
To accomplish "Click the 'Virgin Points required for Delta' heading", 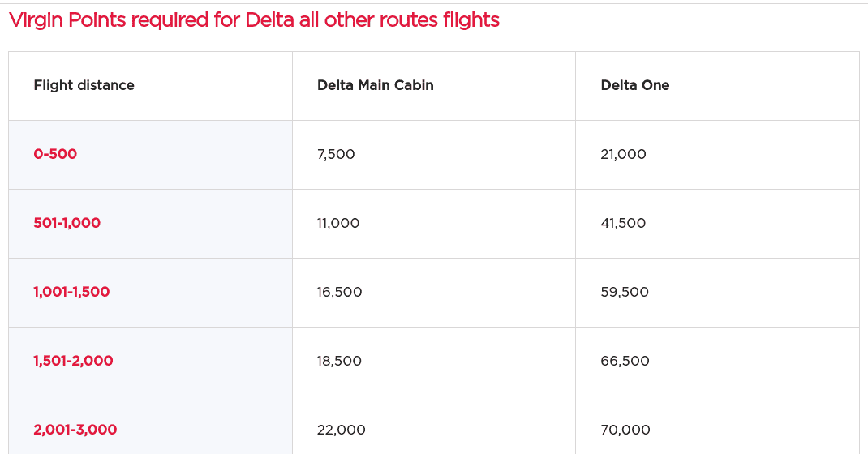I will tap(254, 20).
